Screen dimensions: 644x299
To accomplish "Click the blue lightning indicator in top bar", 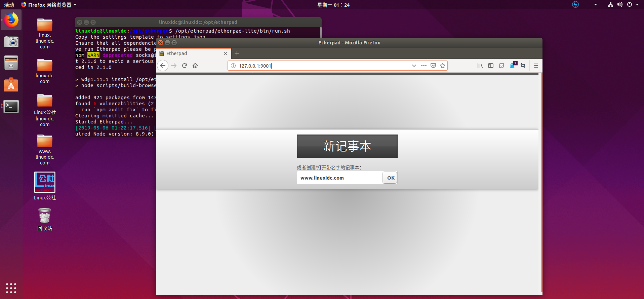I will coord(575,5).
